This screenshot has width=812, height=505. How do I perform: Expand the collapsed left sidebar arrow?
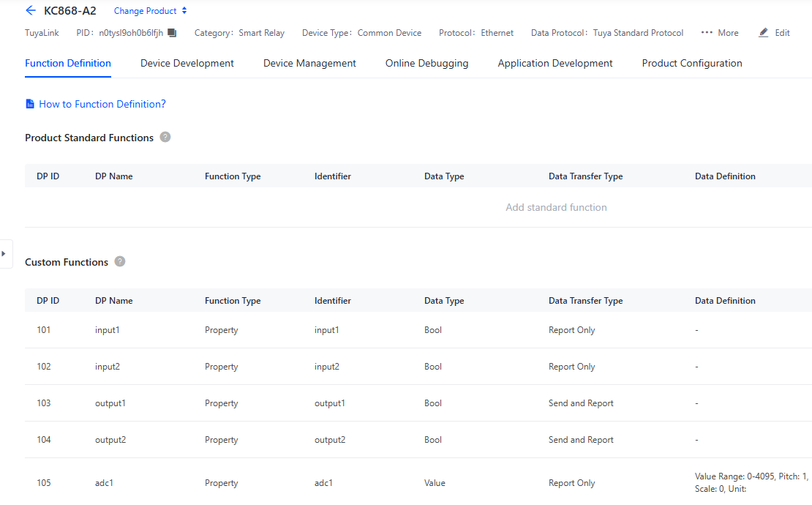coord(4,253)
